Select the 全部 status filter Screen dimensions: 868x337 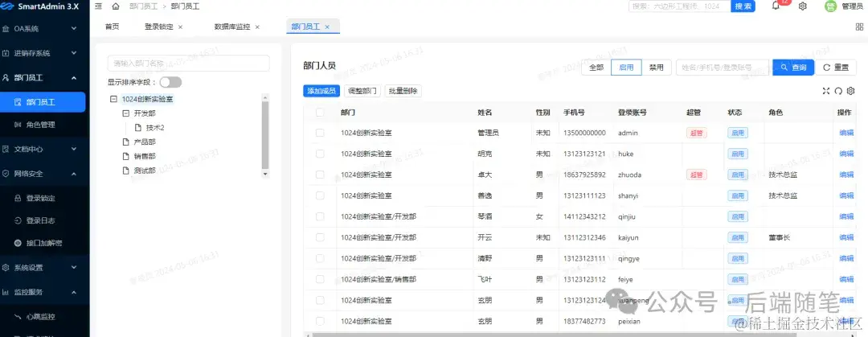[x=596, y=67]
